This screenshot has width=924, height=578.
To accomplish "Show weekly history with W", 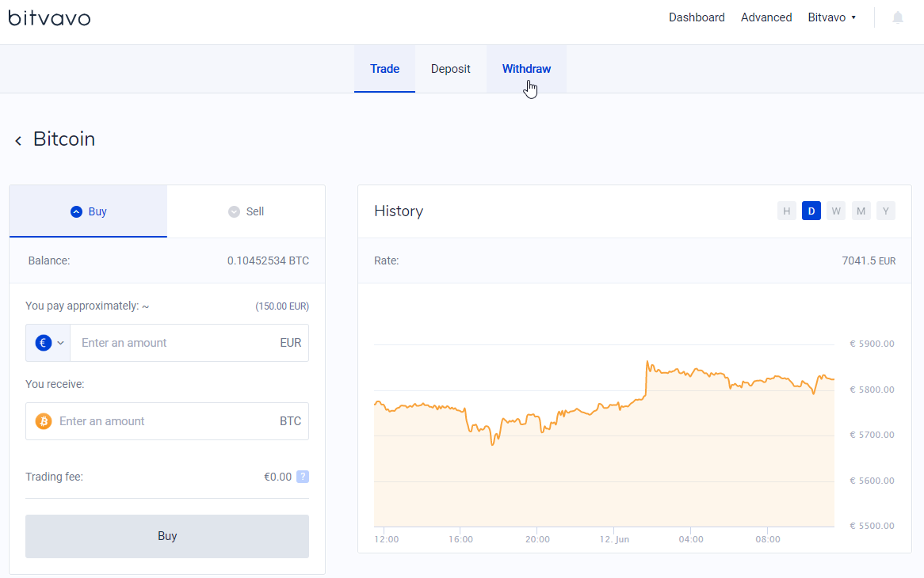I will [836, 211].
